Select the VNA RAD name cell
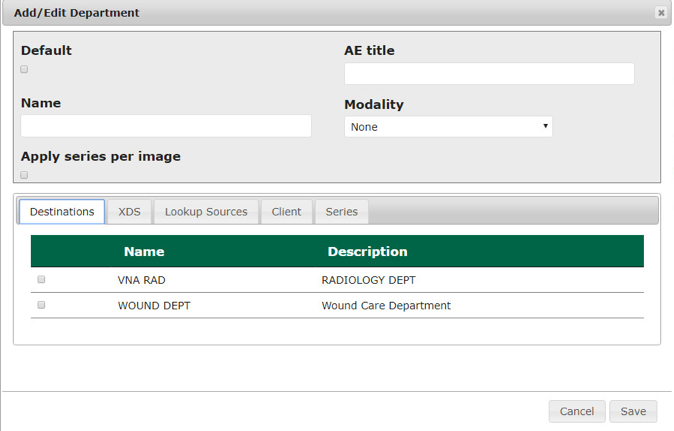This screenshot has height=431, width=674. click(141, 280)
